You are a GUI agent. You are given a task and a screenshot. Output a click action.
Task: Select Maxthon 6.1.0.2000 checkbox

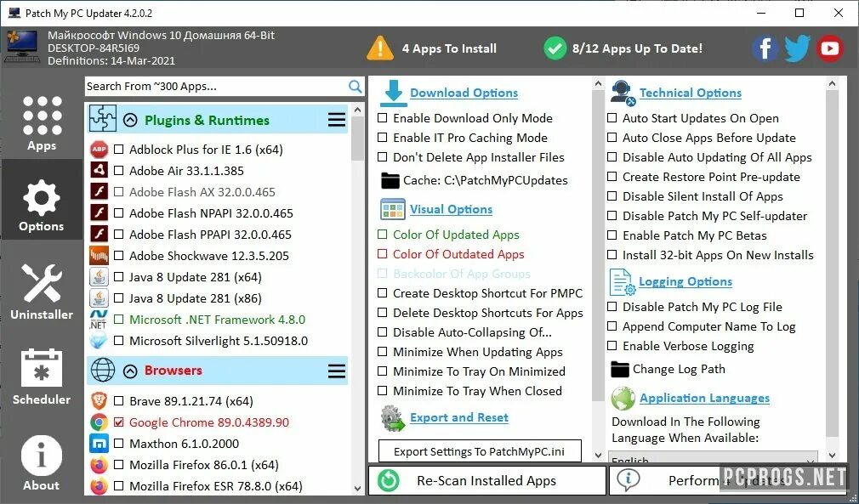click(118, 444)
